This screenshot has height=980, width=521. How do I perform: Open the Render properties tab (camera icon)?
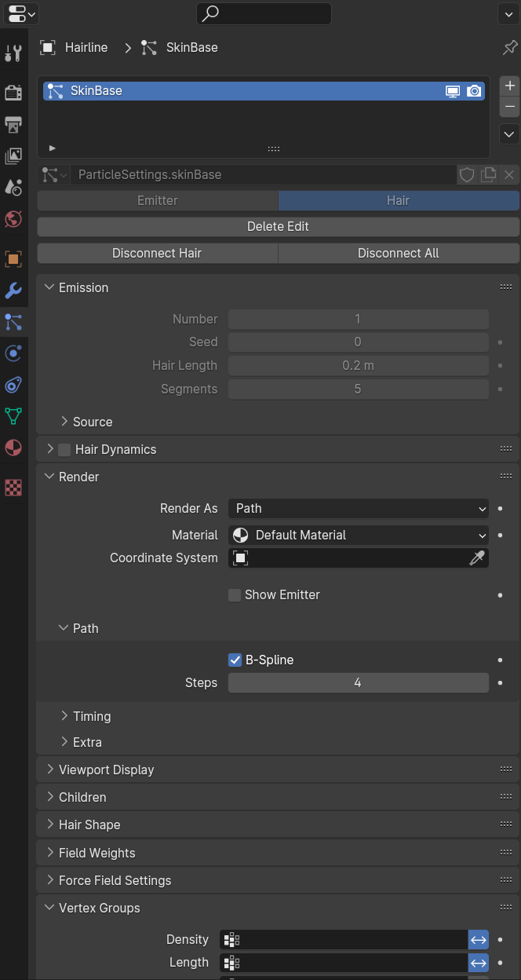tap(13, 92)
